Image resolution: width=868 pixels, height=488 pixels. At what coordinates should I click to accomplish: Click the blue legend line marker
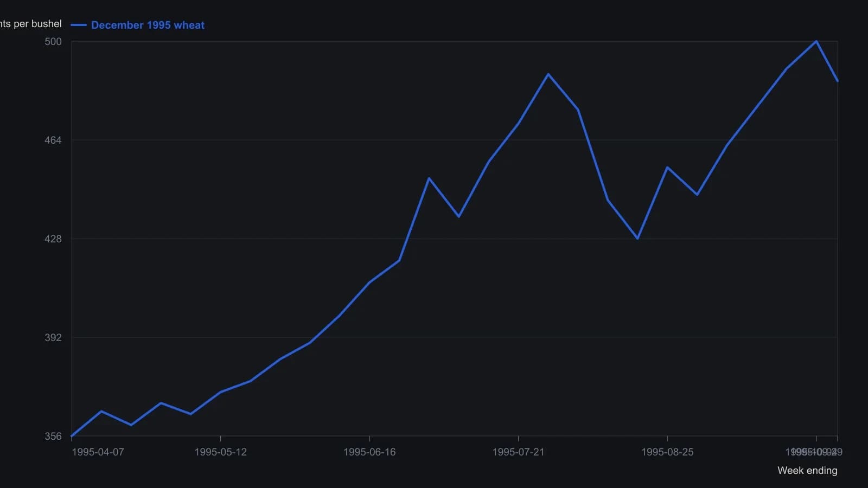pos(79,25)
